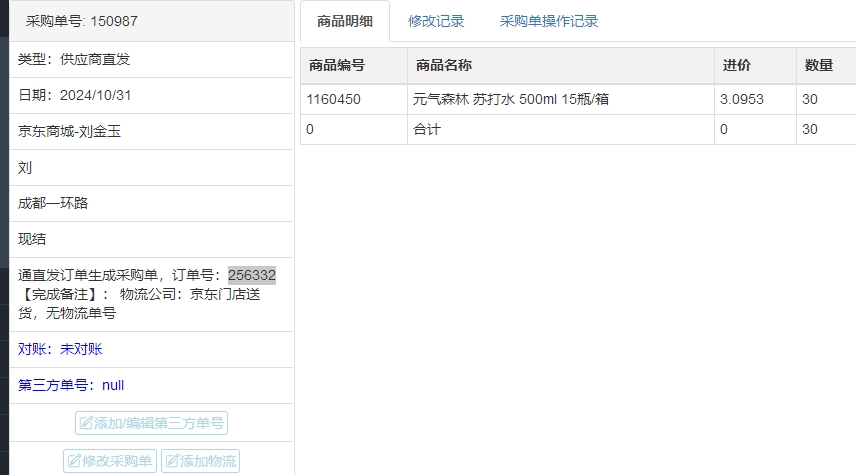This screenshot has width=856, height=475.
Task: Click the 数量 column header
Action: (x=826, y=66)
